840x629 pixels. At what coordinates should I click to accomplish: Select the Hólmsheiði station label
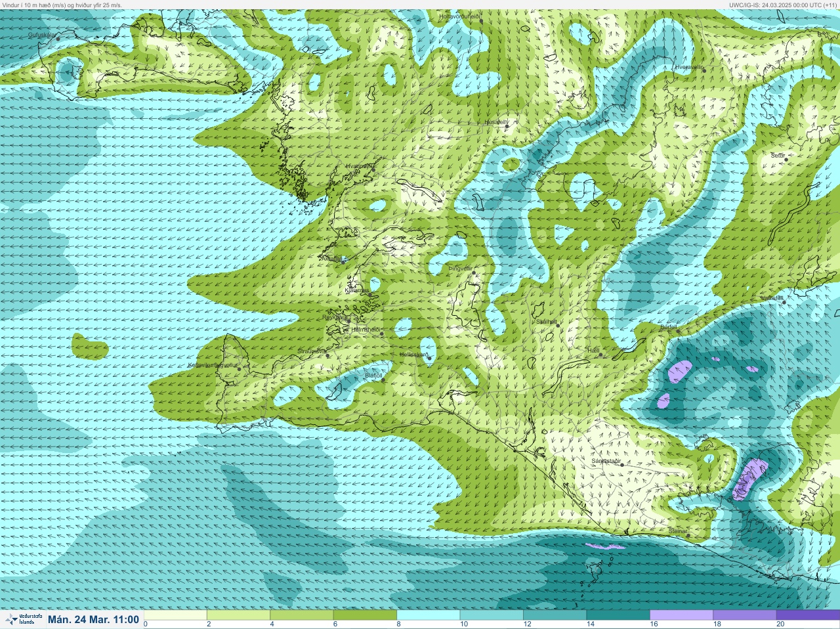366,330
